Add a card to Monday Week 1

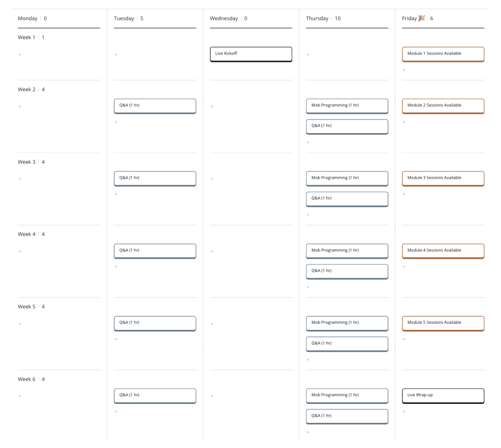tap(19, 54)
